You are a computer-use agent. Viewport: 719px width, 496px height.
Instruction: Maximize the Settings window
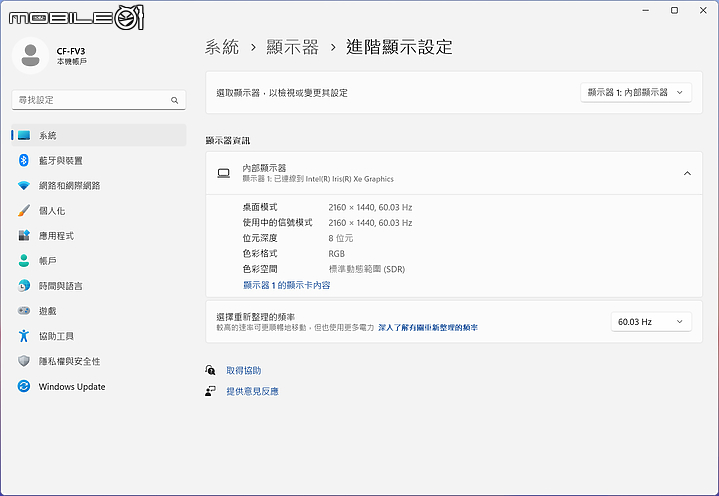(x=674, y=10)
